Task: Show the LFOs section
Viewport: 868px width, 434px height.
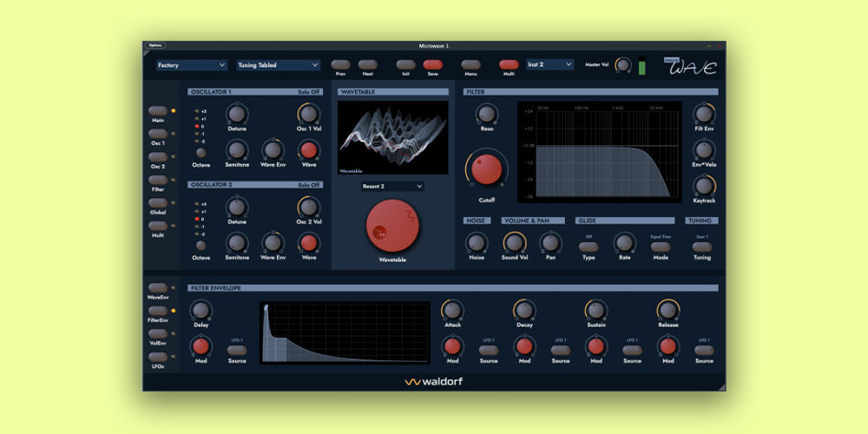Action: [158, 357]
